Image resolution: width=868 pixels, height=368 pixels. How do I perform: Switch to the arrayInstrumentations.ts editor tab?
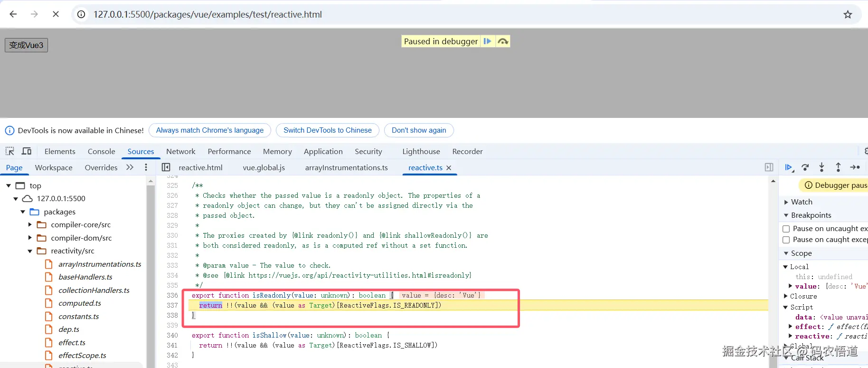tap(347, 167)
